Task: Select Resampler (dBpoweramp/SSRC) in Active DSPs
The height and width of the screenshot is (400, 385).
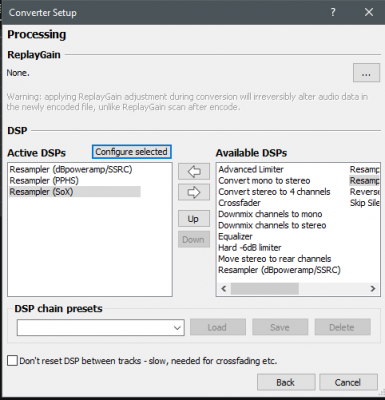Action: (71, 169)
